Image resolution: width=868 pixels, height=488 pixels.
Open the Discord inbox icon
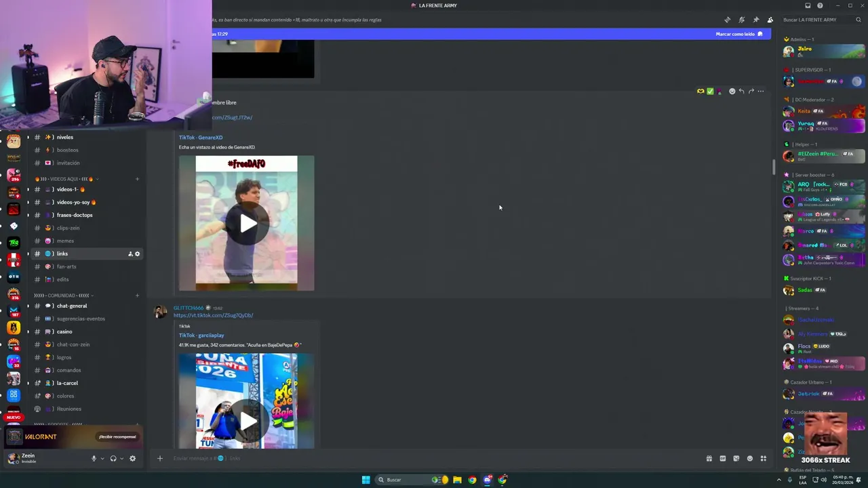click(808, 5)
